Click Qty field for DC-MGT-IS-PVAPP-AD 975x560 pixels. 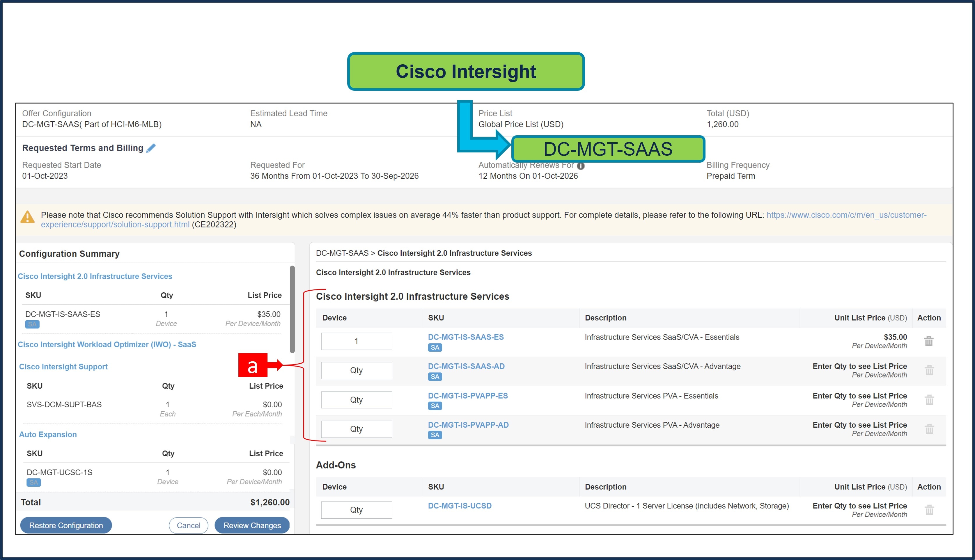[356, 429]
